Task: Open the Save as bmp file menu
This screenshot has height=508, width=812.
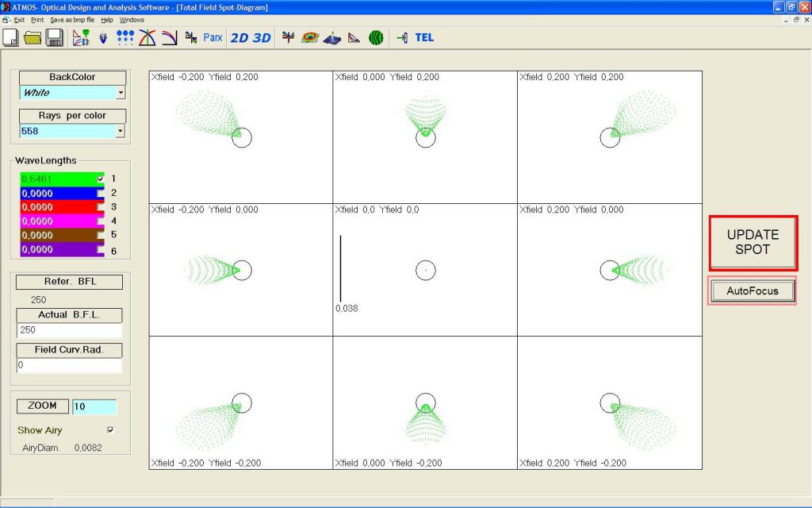Action: (x=72, y=19)
